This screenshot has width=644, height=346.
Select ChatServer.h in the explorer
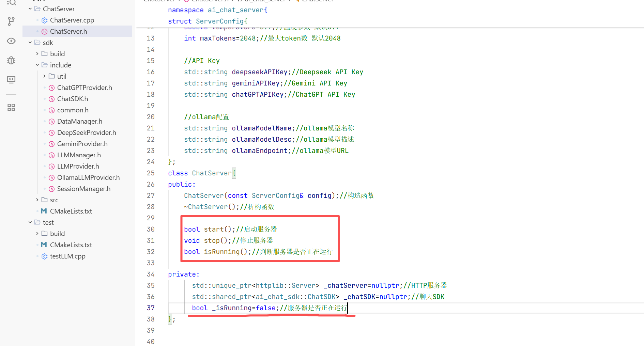[68, 31]
